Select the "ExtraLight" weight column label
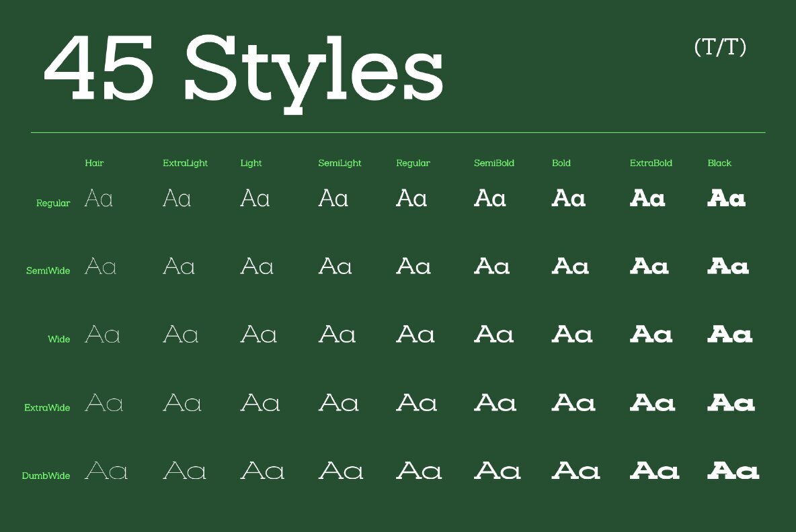Screen dimensions: 796x532 186,163
